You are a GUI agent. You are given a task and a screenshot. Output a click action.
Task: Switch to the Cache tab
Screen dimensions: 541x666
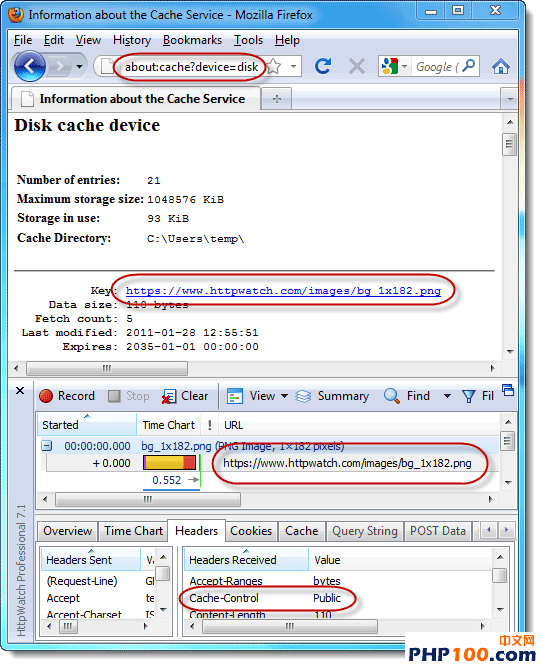click(301, 531)
